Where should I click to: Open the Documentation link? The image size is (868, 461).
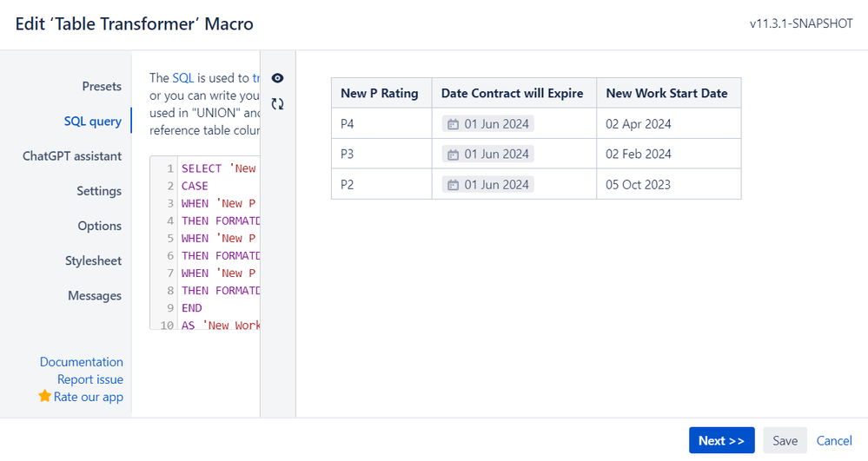click(x=82, y=362)
